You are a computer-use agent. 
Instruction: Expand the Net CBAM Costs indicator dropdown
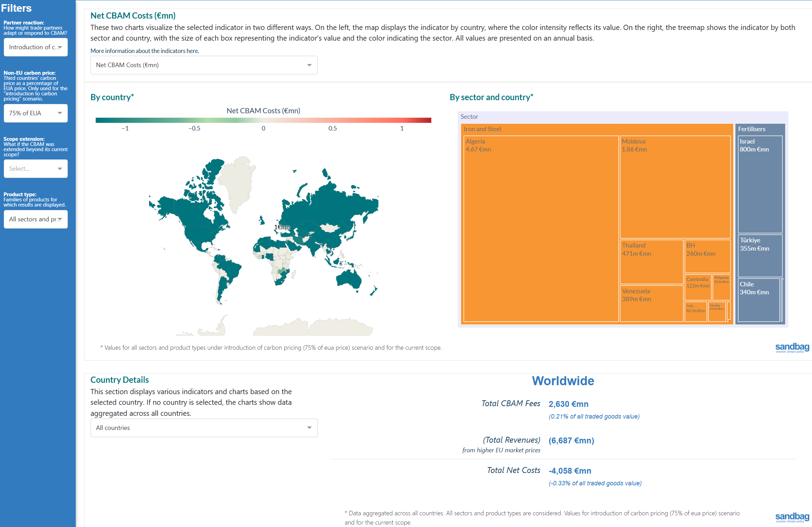click(x=204, y=65)
